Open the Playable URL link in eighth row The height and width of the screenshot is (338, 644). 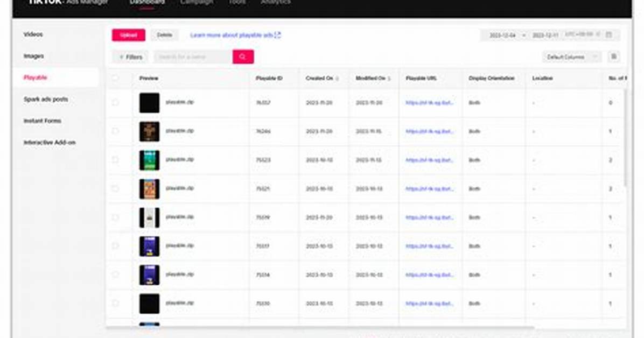(430, 304)
